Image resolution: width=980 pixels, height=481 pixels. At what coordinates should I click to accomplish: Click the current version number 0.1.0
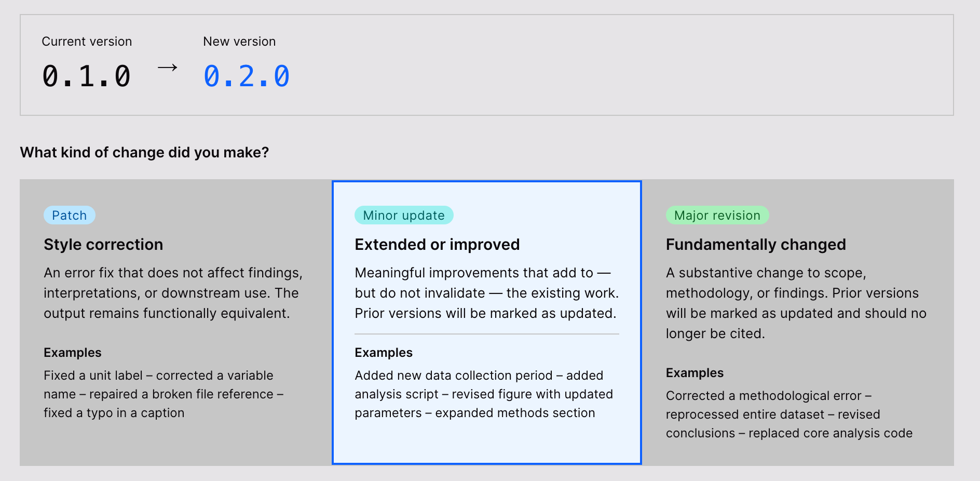[x=86, y=76]
